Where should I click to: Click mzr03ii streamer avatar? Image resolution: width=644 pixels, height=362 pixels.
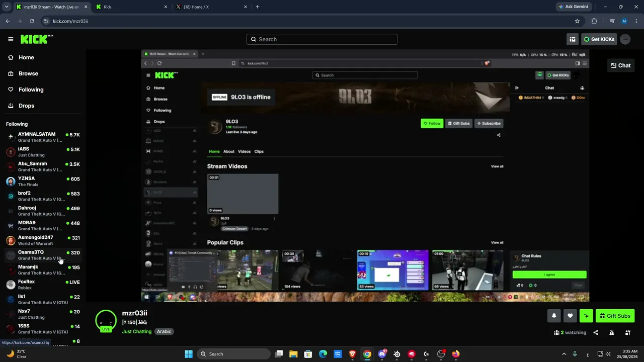106,321
